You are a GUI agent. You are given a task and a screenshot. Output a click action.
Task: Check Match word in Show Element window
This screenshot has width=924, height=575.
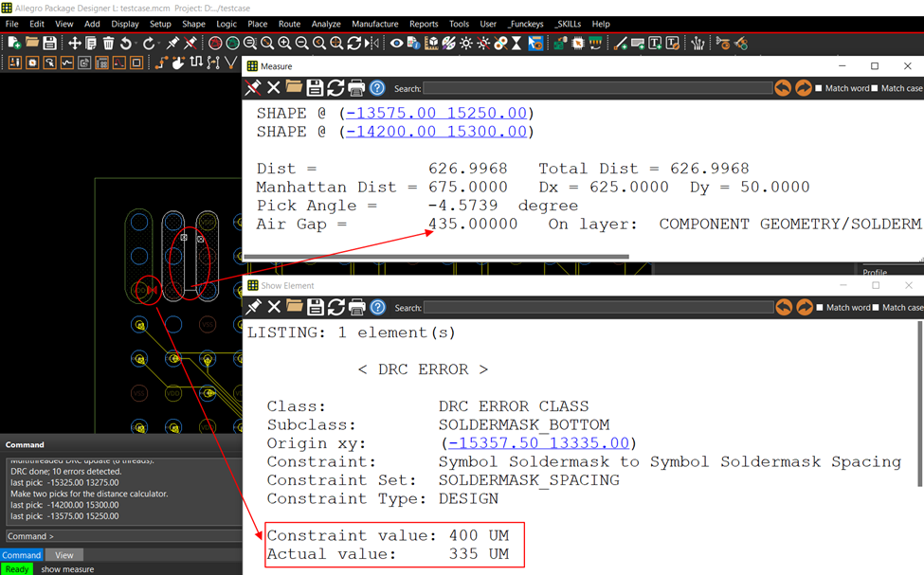[x=820, y=307]
